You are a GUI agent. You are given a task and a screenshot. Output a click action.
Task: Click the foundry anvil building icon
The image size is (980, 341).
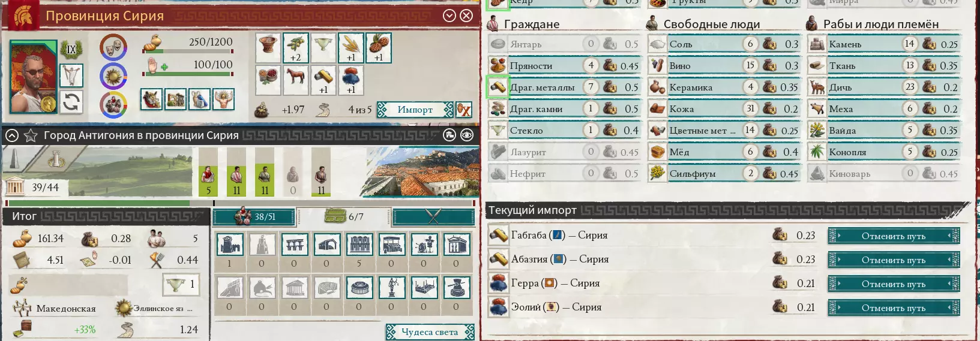point(456,288)
